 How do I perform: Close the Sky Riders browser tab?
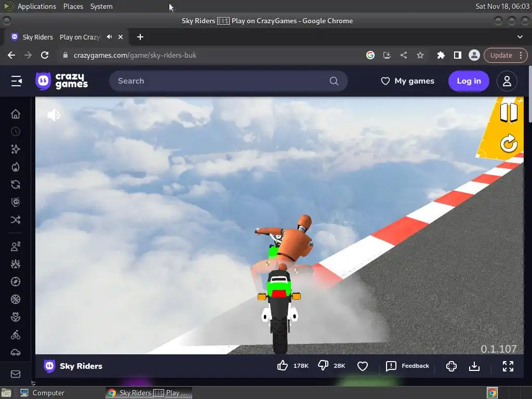pos(121,37)
